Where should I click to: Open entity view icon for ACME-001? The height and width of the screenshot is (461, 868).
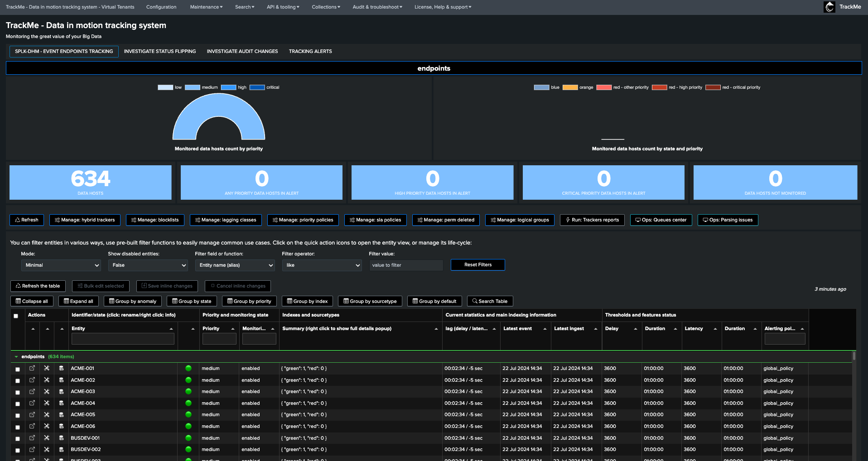pyautogui.click(x=32, y=368)
